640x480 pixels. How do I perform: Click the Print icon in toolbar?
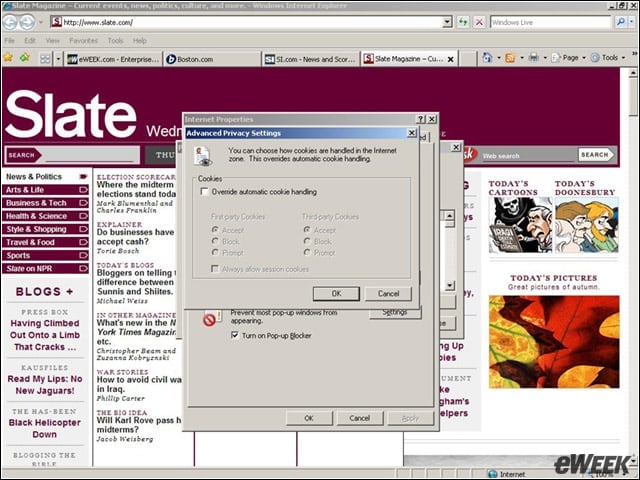pyautogui.click(x=533, y=58)
